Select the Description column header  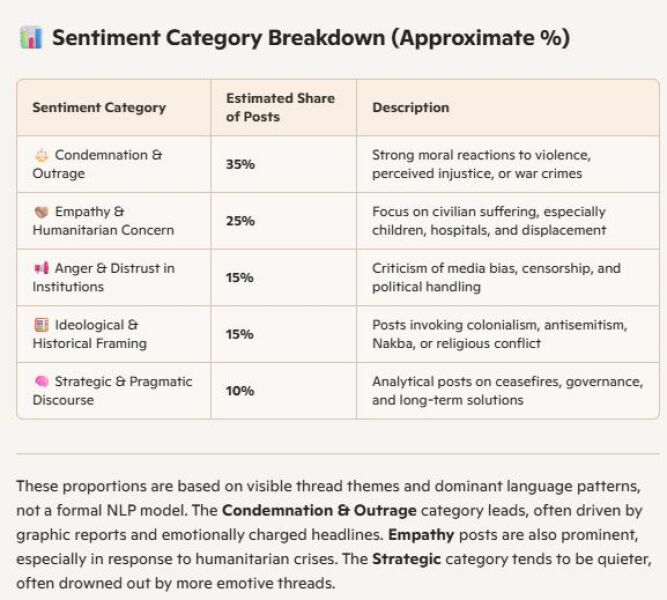(411, 107)
